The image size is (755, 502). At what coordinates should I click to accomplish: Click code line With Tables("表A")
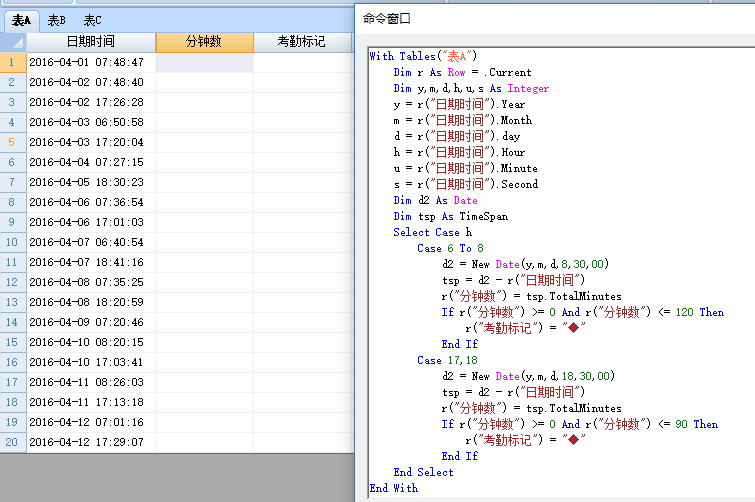coord(423,56)
